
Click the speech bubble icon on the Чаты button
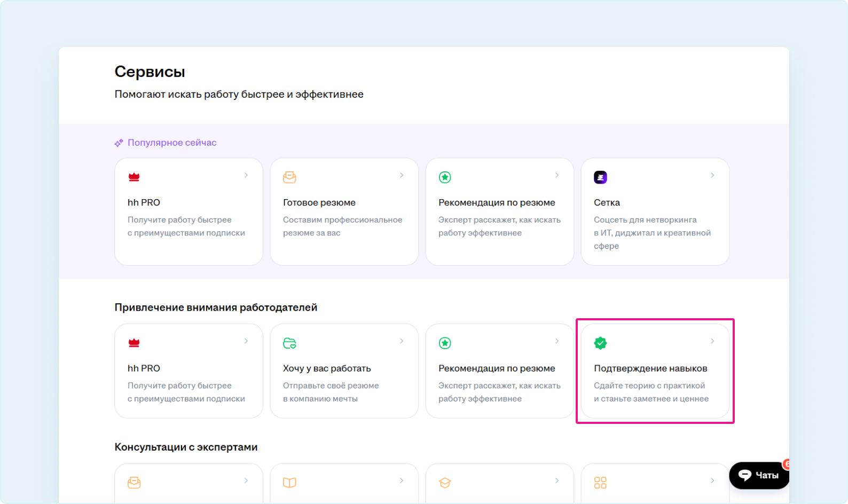[744, 475]
